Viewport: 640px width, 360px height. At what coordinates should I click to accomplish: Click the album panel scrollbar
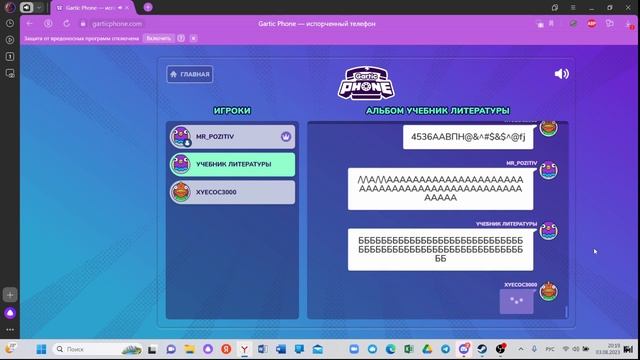(x=566, y=311)
